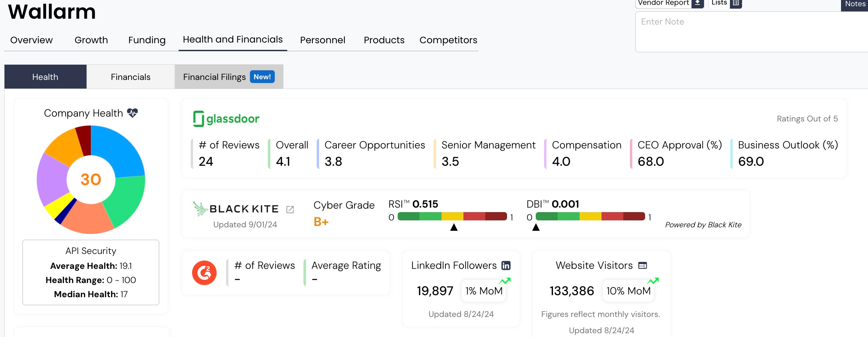Click the RSI triangle marker
This screenshot has width=868, height=337.
[454, 227]
